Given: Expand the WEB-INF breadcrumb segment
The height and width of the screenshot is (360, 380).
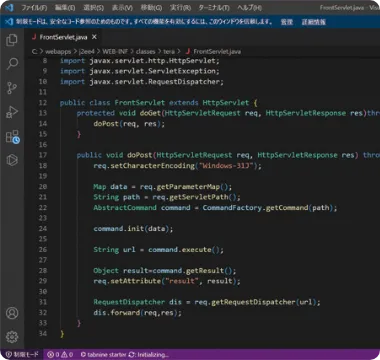Looking at the screenshot, I should point(115,51).
